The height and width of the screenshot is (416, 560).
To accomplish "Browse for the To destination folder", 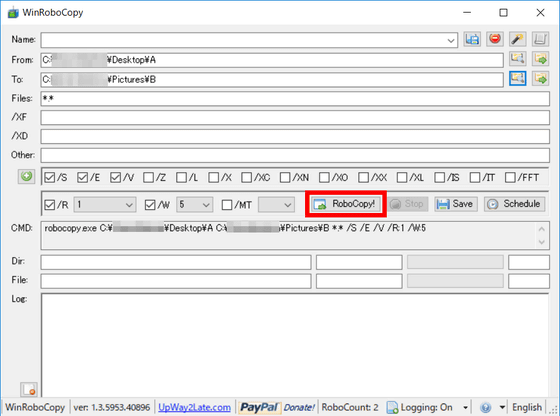I will click(x=518, y=78).
